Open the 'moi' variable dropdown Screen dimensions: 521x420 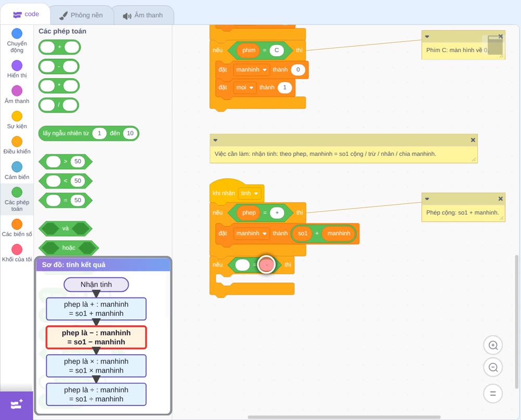point(245,88)
